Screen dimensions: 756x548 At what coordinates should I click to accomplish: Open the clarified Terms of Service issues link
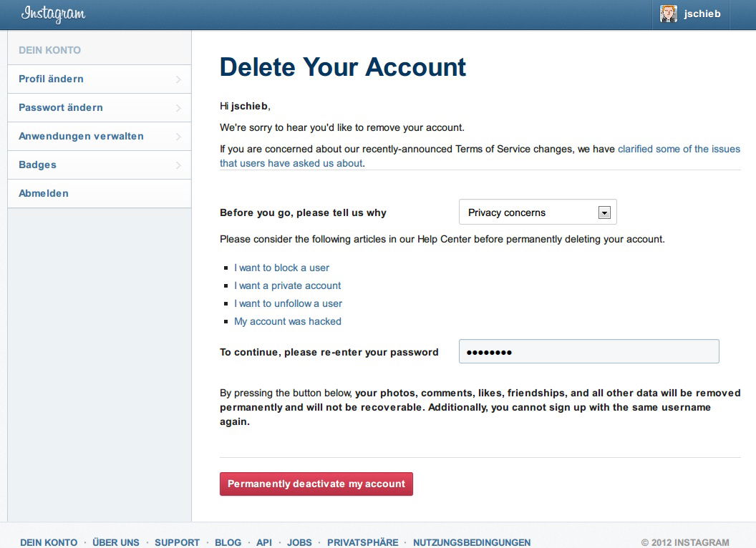pos(480,156)
